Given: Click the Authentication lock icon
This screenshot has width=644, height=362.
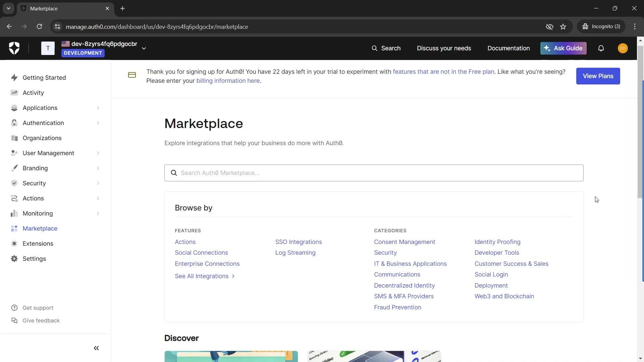Looking at the screenshot, I should (x=14, y=123).
